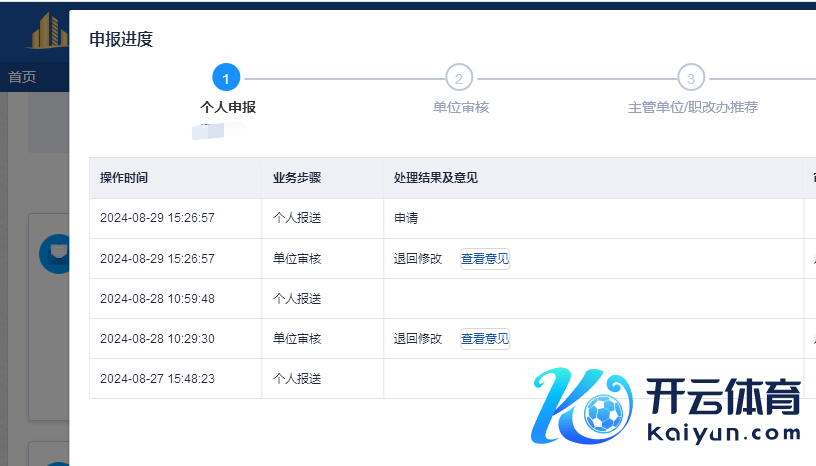Click the gold building logo
The width and height of the screenshot is (816, 466).
48,32
